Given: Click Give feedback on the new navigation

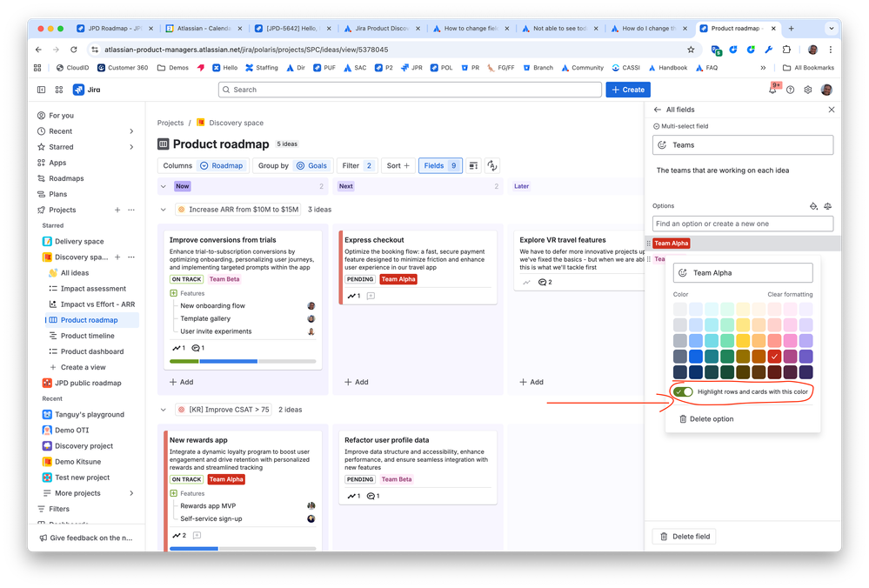Looking at the screenshot, I should (x=86, y=538).
